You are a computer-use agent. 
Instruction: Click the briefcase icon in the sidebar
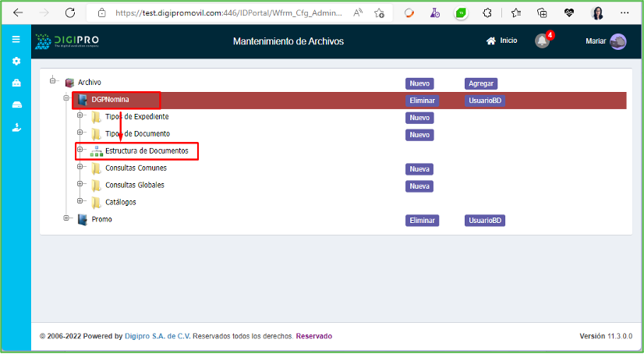[16, 83]
